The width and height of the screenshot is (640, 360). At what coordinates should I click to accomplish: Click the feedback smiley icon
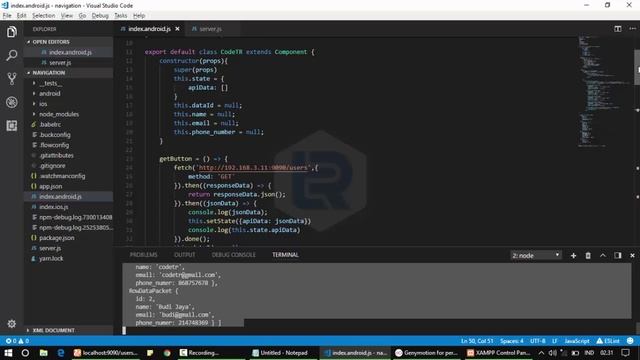click(630, 341)
